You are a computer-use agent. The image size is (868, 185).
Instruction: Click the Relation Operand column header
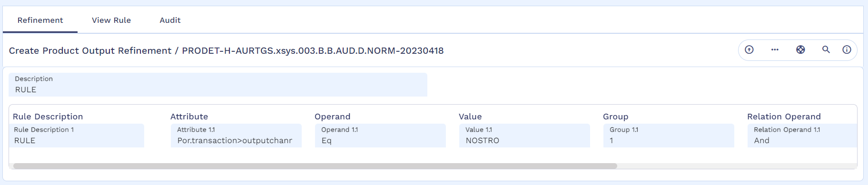(x=784, y=117)
